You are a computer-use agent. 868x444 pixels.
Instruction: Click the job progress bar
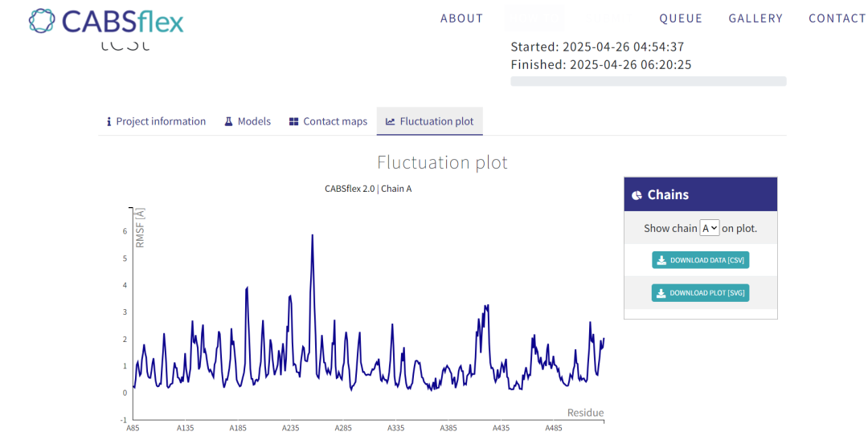tap(649, 81)
